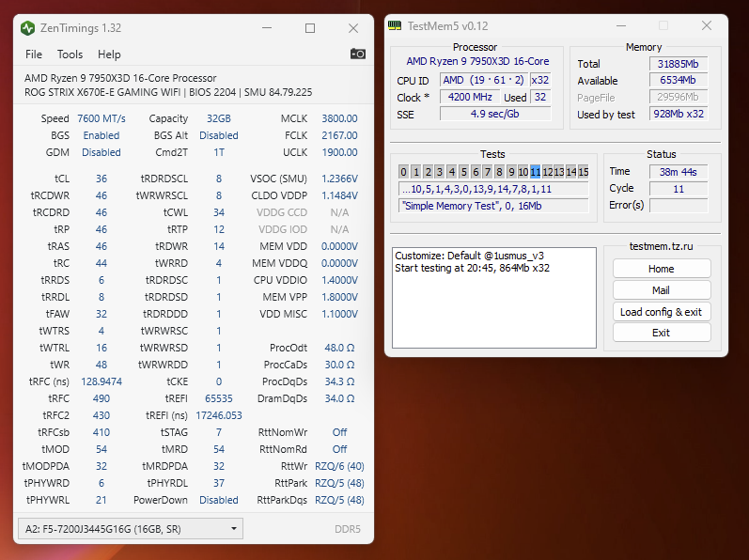749x560 pixels.
Task: Open the File menu in ZenTimings
Action: pos(34,54)
